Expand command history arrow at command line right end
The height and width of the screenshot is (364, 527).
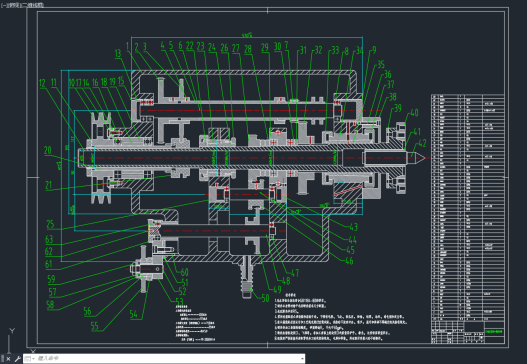pos(302,359)
